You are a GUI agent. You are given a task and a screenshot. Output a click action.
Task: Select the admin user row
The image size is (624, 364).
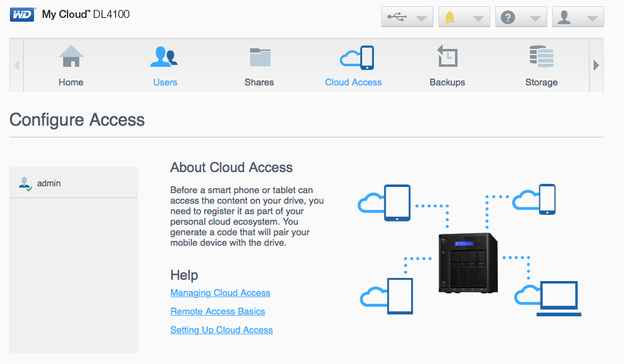tap(74, 183)
